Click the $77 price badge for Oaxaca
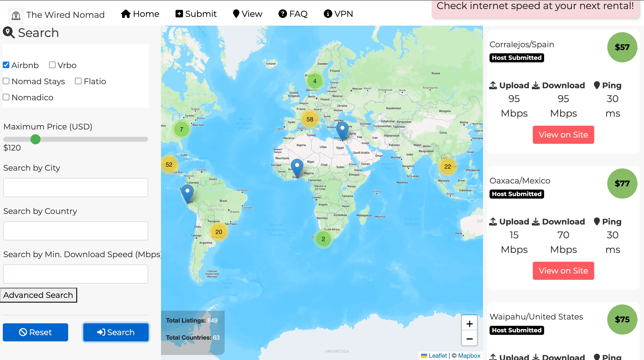644x360 pixels. [622, 184]
